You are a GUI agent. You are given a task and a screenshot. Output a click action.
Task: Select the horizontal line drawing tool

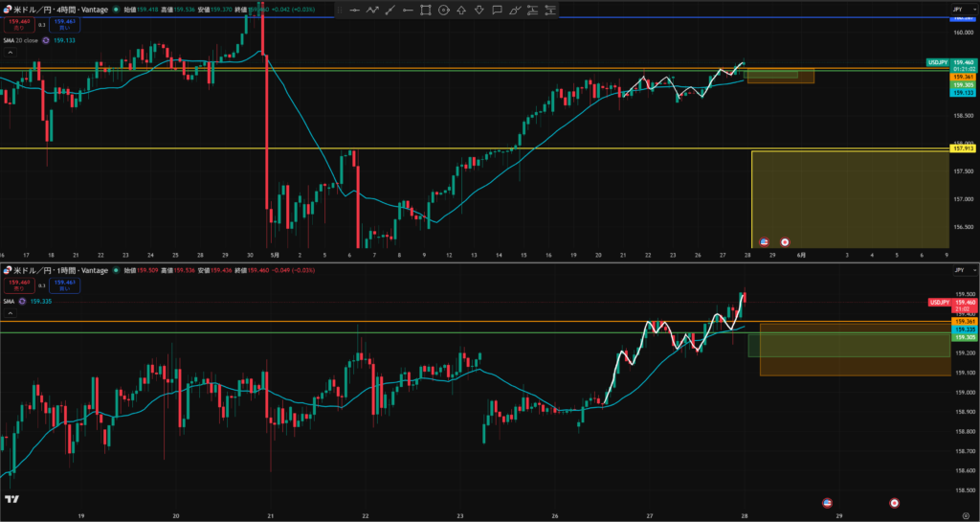point(354,10)
